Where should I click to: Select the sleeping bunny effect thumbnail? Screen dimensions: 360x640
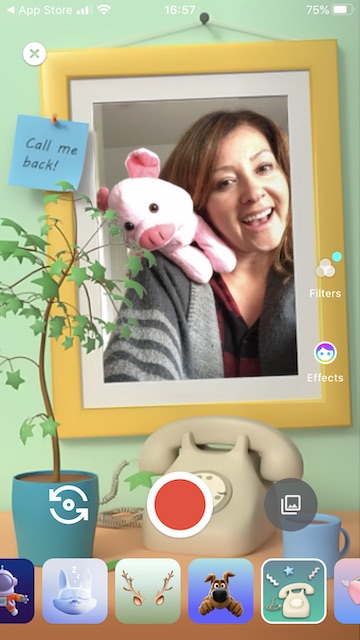75,591
